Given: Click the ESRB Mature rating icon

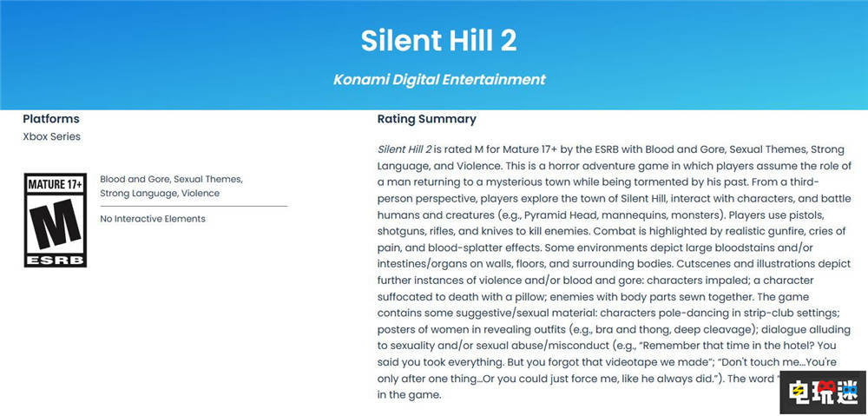Looking at the screenshot, I should tap(55, 220).
